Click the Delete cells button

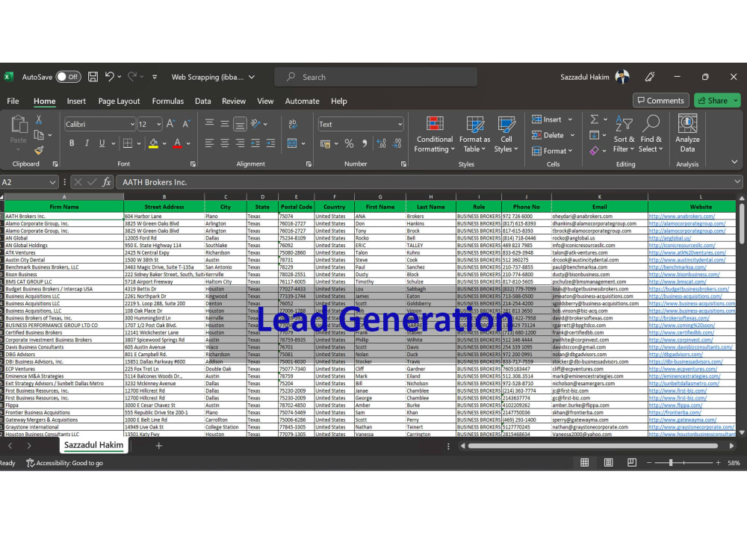[548, 135]
